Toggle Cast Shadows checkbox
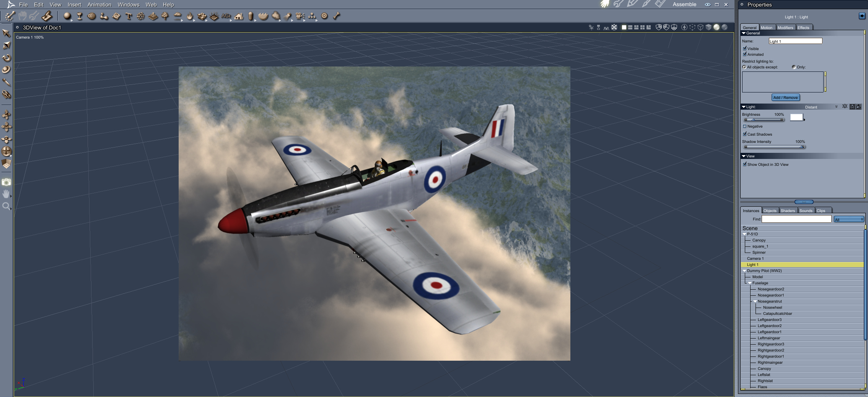The image size is (868, 397). [745, 134]
